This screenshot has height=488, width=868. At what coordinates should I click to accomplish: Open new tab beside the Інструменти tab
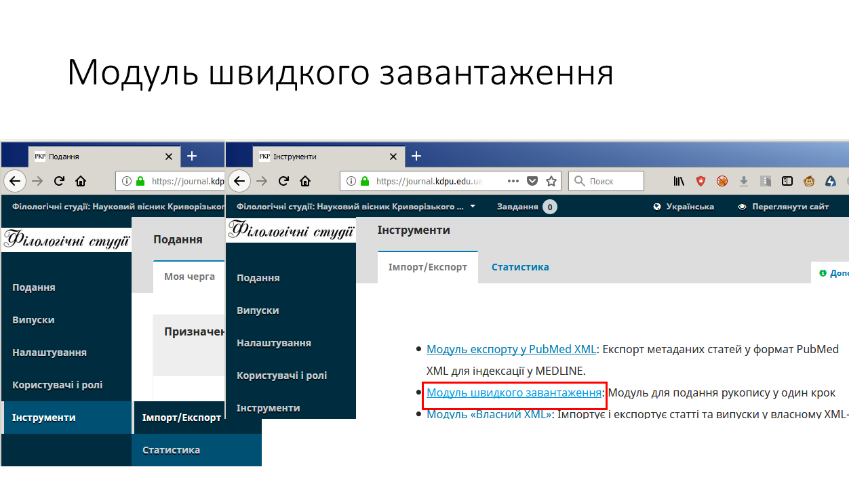coord(416,156)
